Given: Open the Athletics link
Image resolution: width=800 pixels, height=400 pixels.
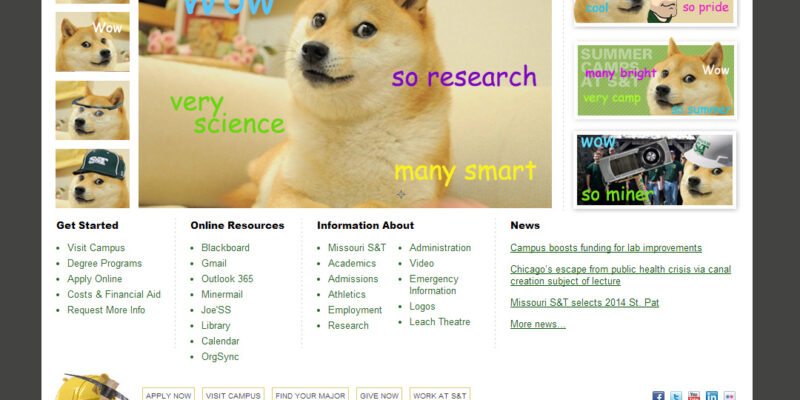Looking at the screenshot, I should coord(347,294).
